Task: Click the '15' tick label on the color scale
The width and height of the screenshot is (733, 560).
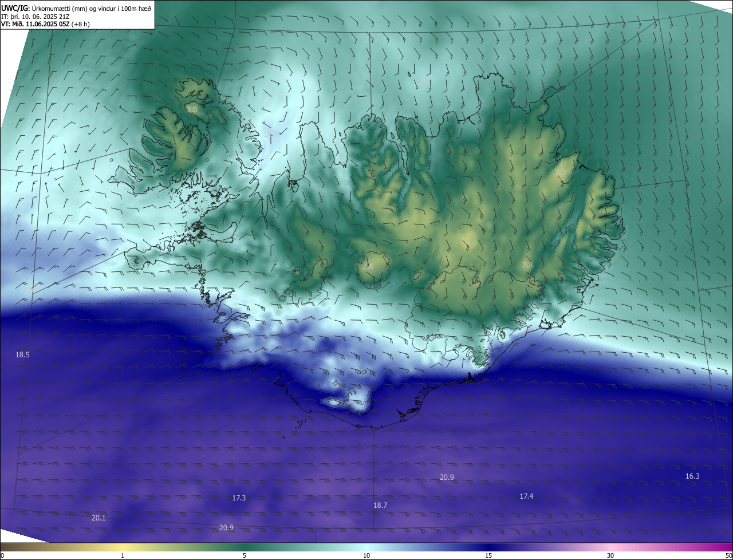Action: click(488, 555)
